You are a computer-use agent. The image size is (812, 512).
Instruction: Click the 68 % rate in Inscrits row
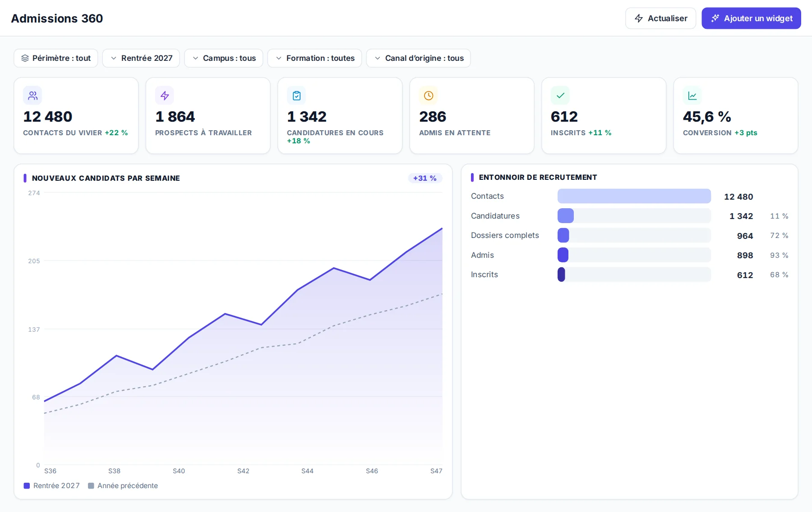tap(779, 275)
